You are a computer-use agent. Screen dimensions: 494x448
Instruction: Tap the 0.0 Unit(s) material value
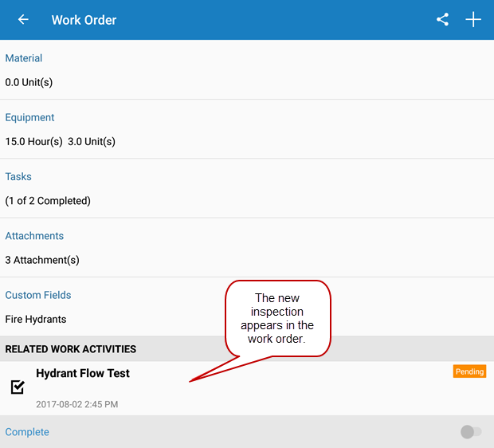[29, 82]
